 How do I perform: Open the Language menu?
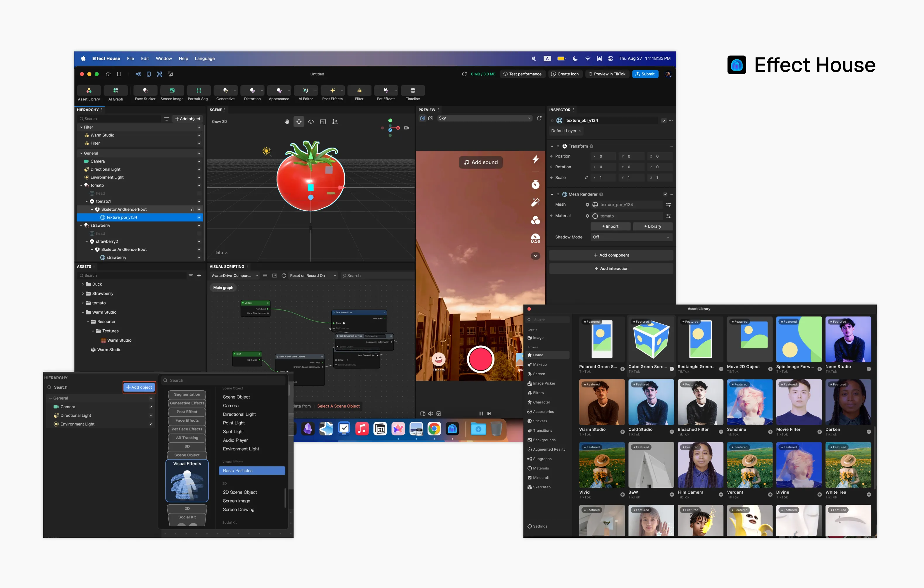click(x=204, y=59)
